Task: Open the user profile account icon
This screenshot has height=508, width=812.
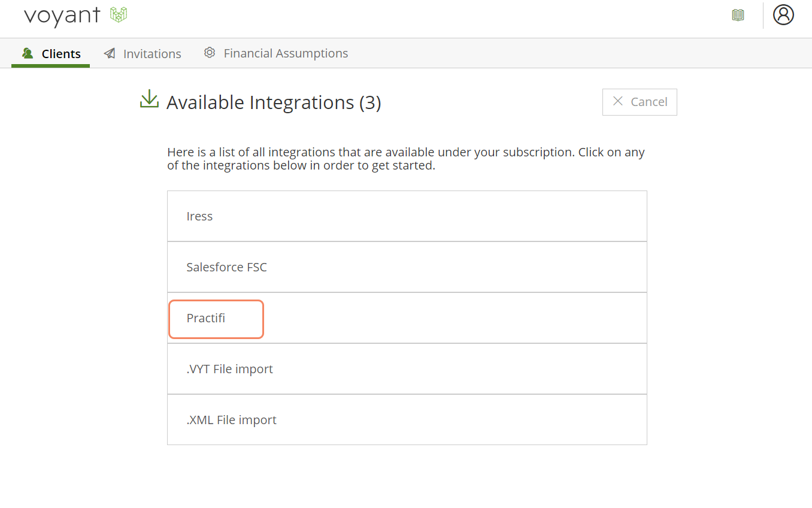Action: pos(783,15)
